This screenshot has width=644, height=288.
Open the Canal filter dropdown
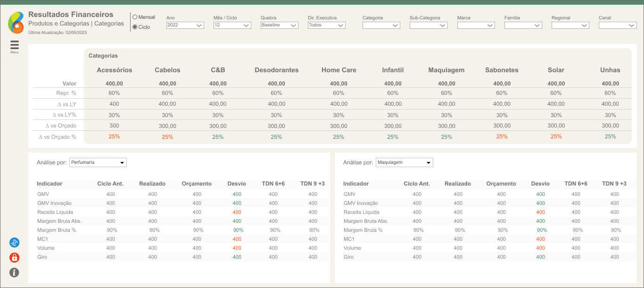coord(617,25)
